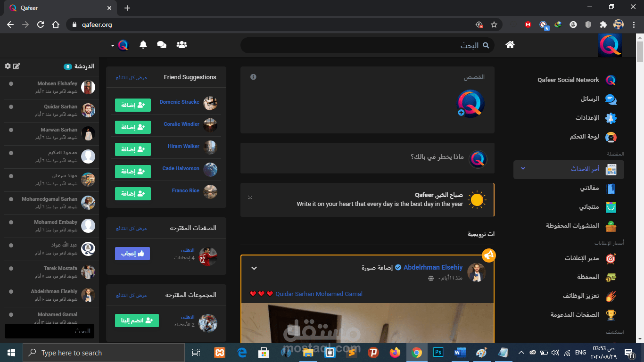Image resolution: width=644 pixels, height=362 pixels.
Task: Open the user avatar dropdown in the header
Action: (120, 45)
